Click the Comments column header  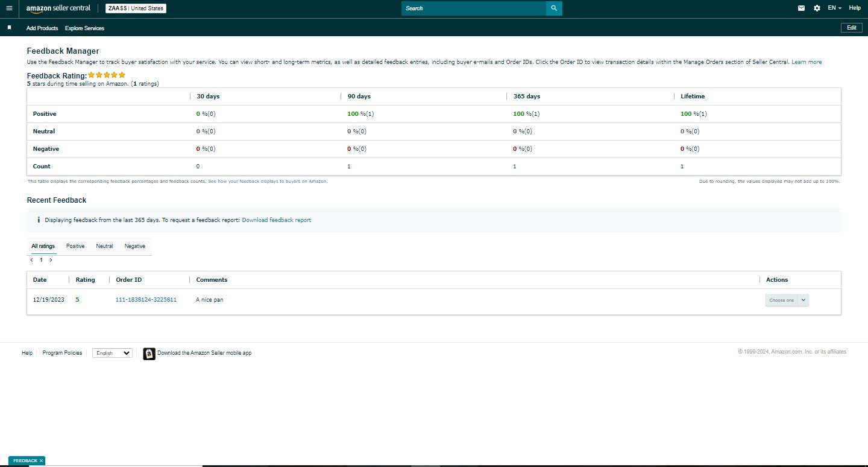(x=212, y=280)
